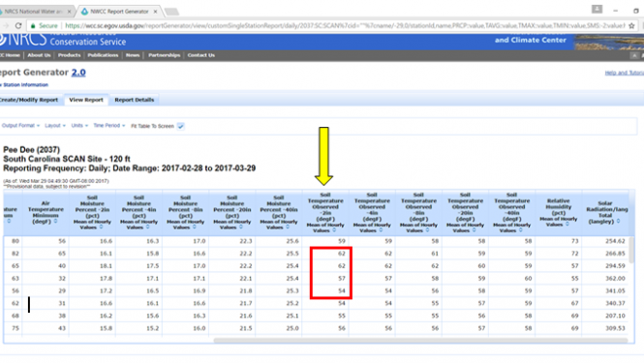Click the address bar URL
The image size is (644, 363).
pyautogui.click(x=345, y=25)
